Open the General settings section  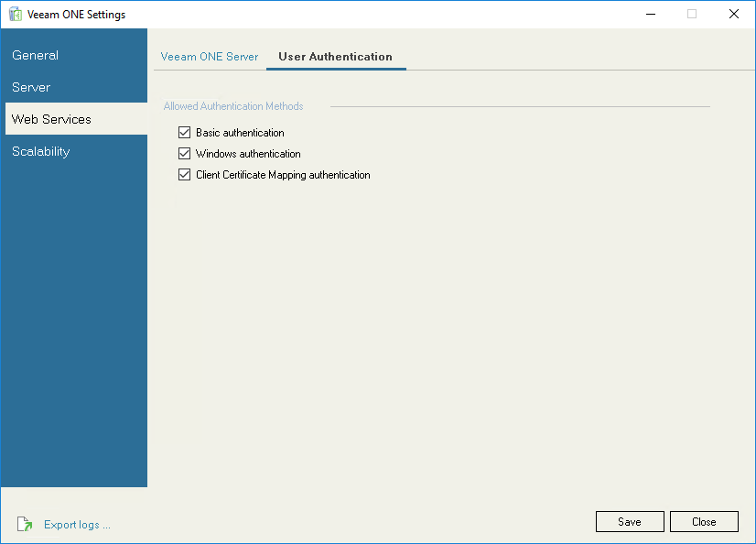pyautogui.click(x=74, y=56)
